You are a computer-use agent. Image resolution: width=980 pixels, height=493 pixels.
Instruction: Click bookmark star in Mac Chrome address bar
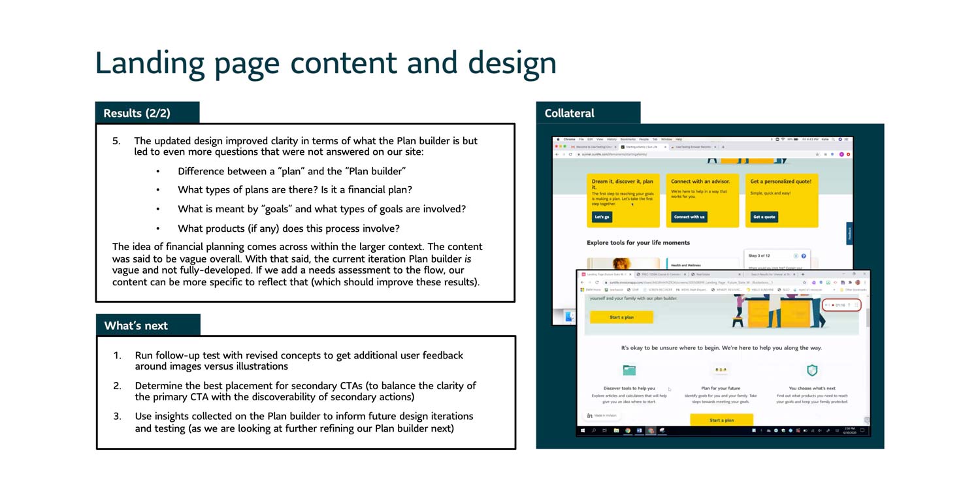point(817,154)
